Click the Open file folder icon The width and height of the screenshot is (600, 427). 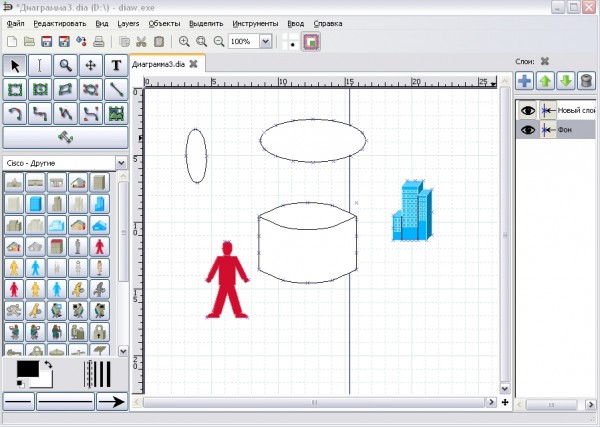29,41
